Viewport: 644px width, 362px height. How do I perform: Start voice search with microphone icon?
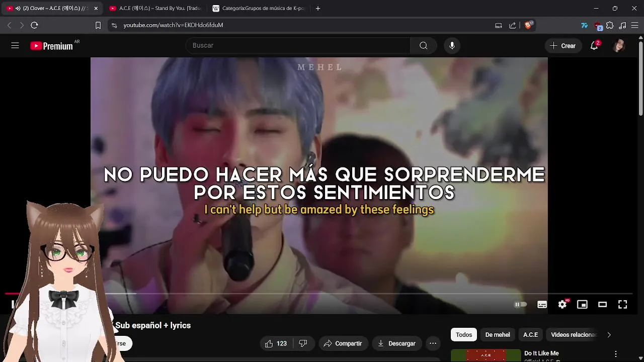tap(452, 46)
